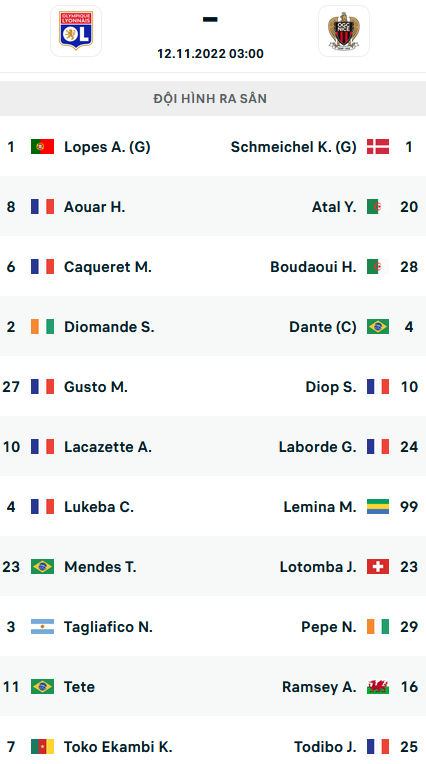Click Brazil flag next to Dante (C)
The image size is (426, 764).
click(378, 326)
